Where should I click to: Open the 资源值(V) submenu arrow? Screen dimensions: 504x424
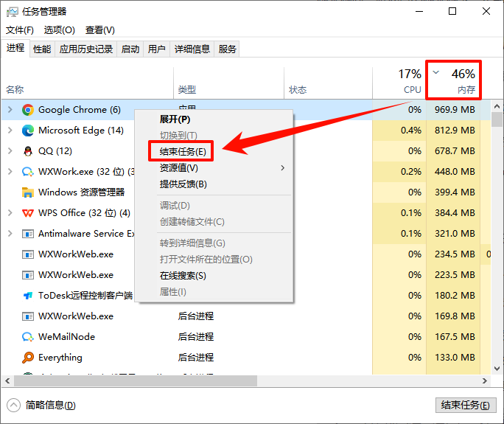pyautogui.click(x=282, y=168)
